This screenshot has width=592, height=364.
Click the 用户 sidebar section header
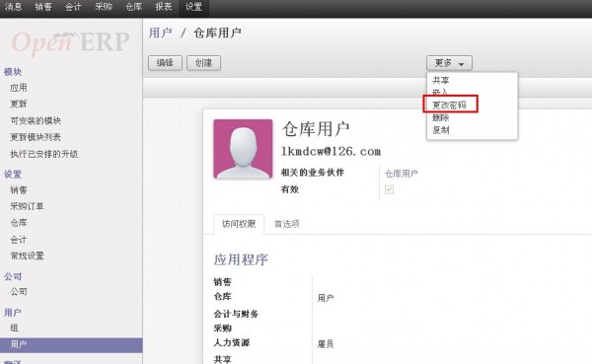coord(13,313)
